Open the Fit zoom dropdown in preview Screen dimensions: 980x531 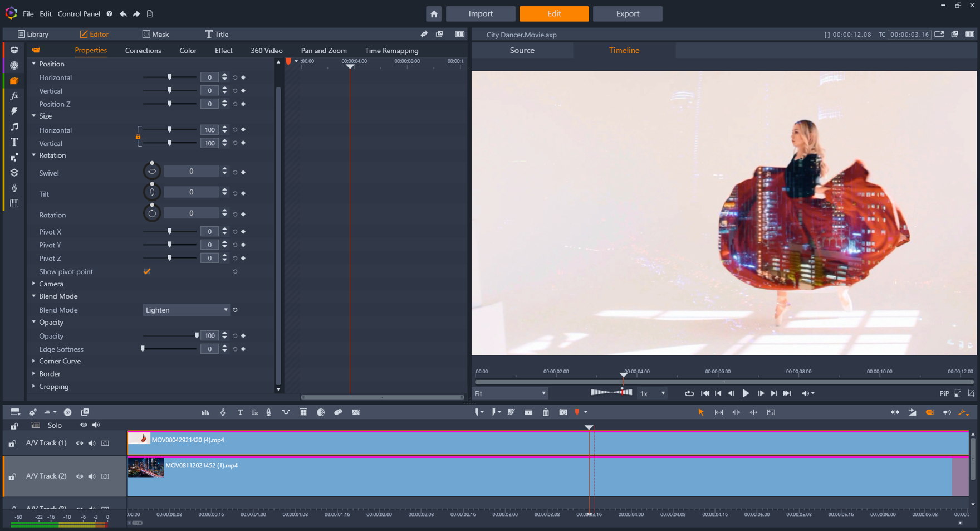pyautogui.click(x=509, y=394)
